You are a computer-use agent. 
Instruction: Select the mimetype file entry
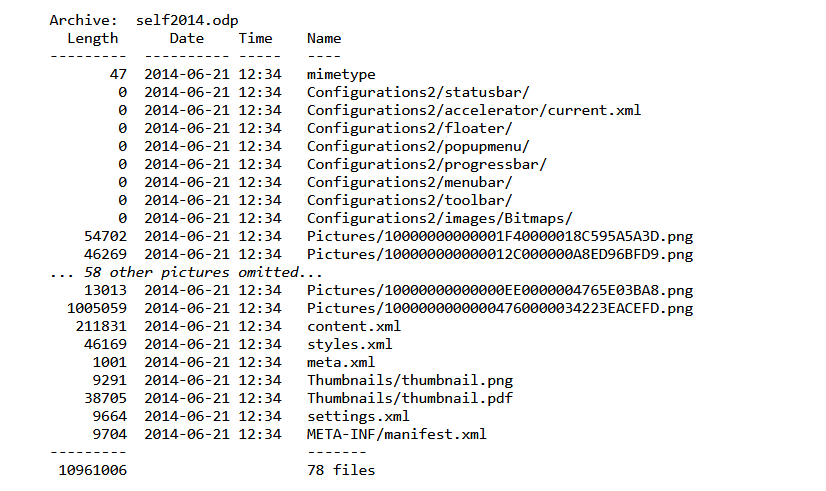(x=341, y=75)
